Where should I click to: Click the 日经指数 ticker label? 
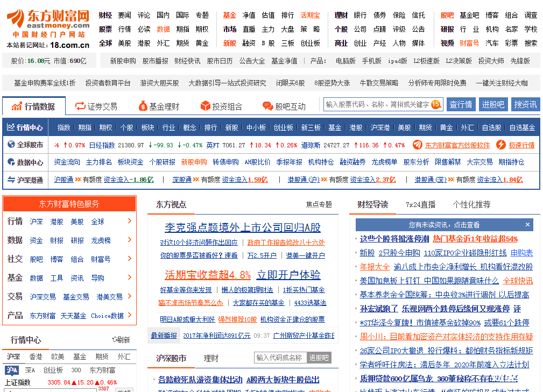pos(102,145)
